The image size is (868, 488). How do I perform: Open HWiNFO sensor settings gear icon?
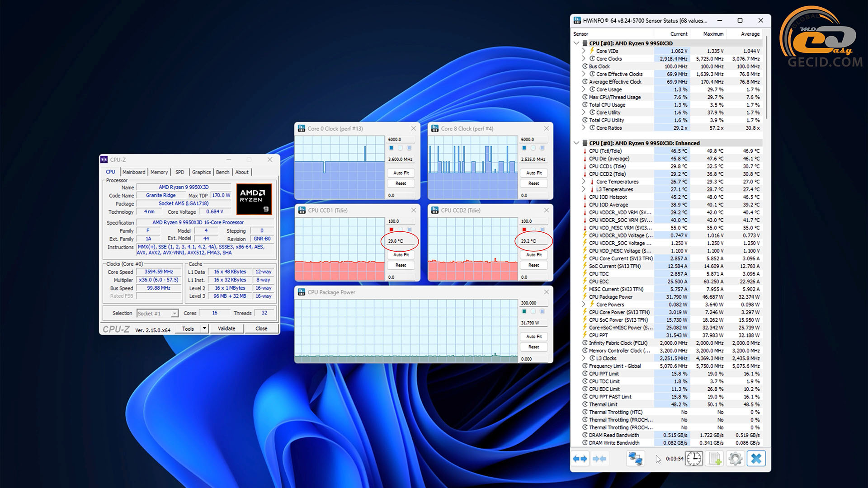(736, 459)
